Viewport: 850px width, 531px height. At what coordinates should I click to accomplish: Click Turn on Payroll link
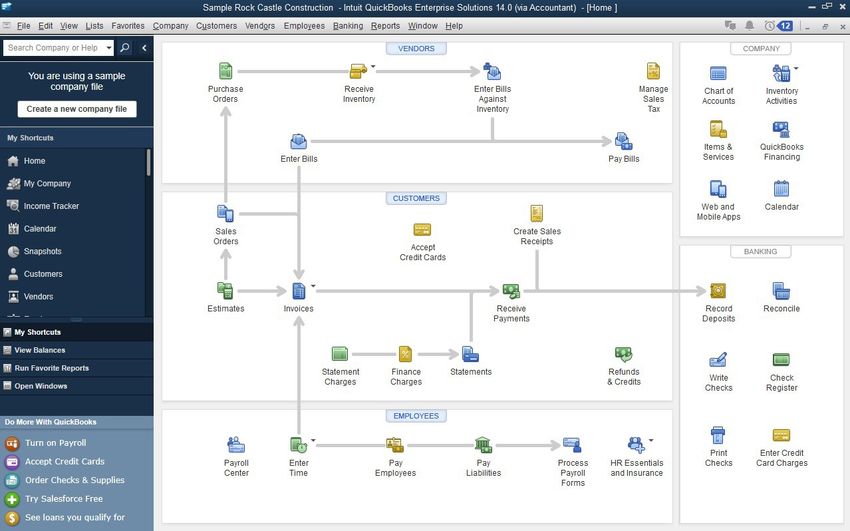click(x=55, y=443)
